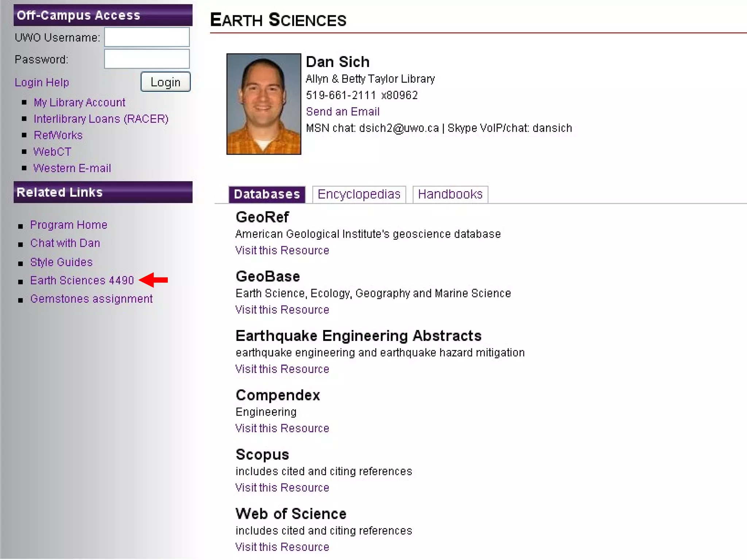The height and width of the screenshot is (560, 747).
Task: Switch to the Handbooks tab
Action: point(450,194)
